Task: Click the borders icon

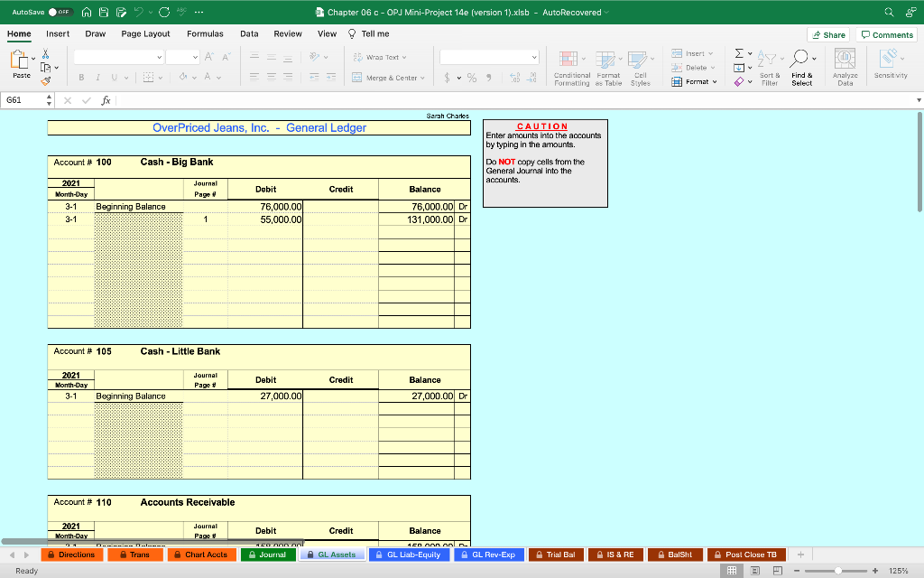Action: (149, 78)
